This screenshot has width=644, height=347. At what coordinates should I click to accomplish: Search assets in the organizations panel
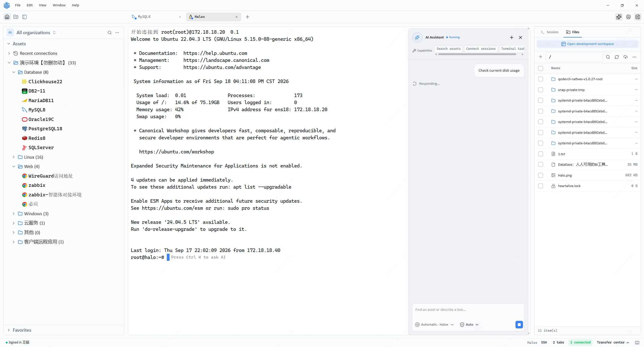click(x=109, y=33)
